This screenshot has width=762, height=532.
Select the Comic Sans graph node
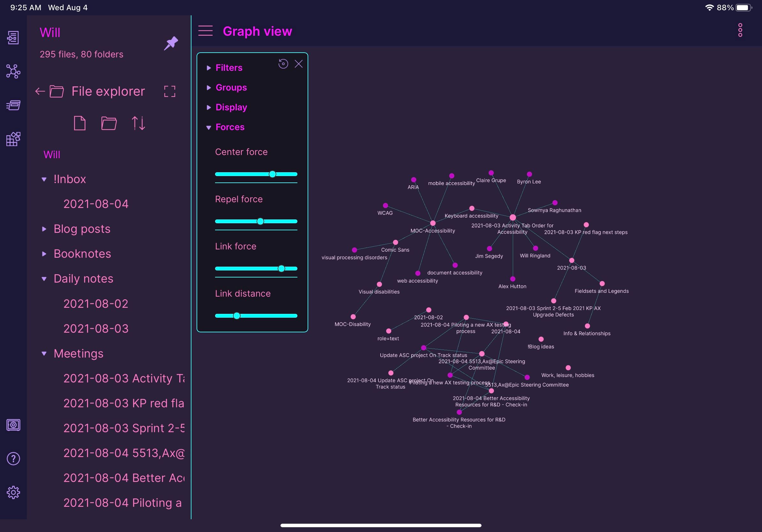(x=395, y=242)
